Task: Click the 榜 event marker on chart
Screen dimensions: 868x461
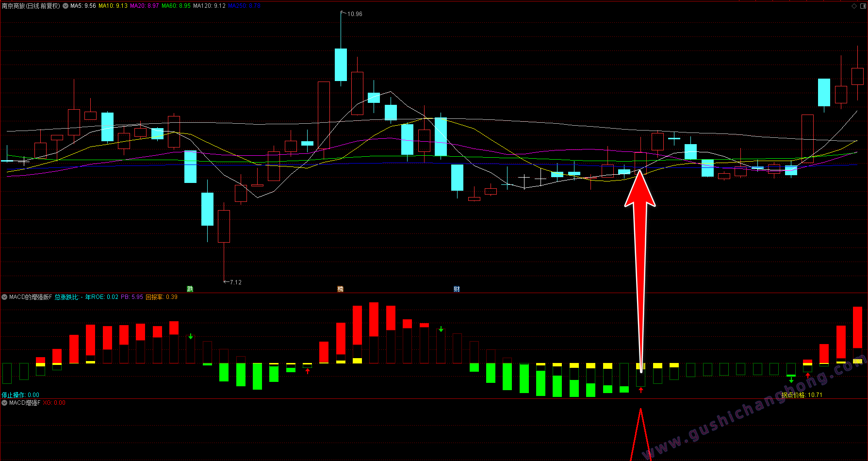Action: coord(340,289)
